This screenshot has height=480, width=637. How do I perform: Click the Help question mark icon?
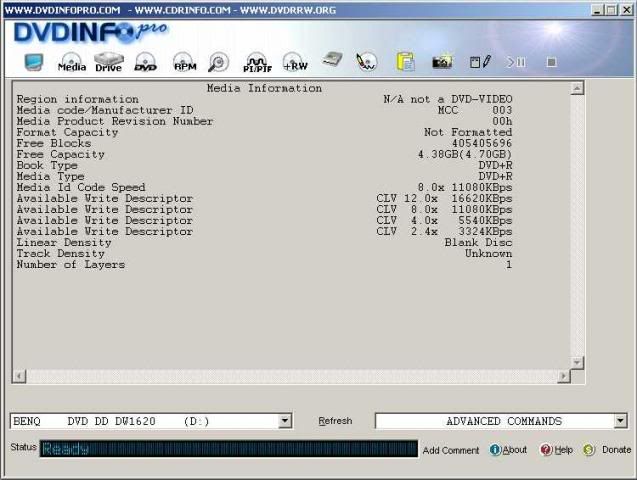[546, 450]
